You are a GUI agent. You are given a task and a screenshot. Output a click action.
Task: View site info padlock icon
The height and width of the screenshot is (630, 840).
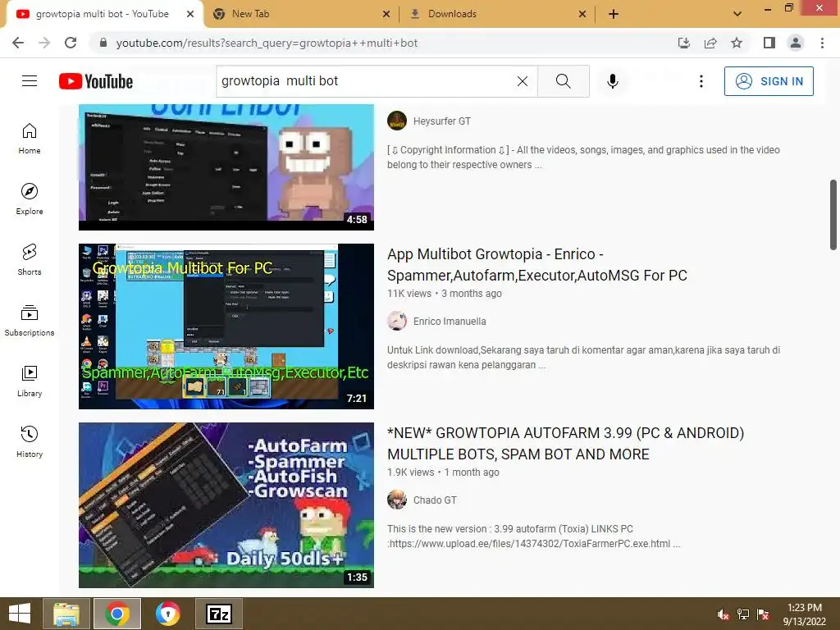103,43
